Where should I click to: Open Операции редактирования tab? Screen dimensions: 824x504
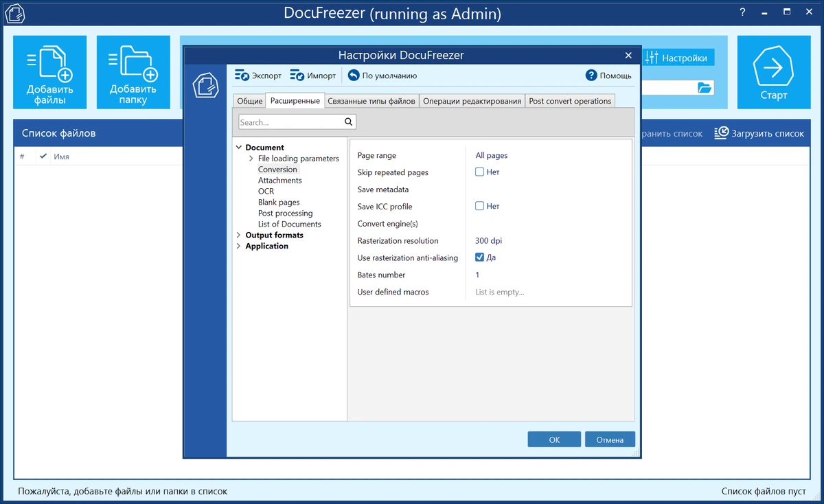coord(472,101)
